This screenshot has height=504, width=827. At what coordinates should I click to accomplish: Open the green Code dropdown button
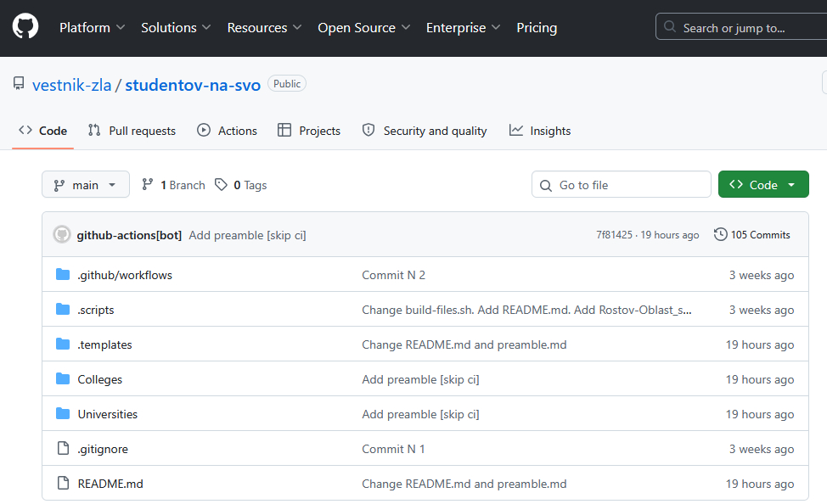[763, 184]
